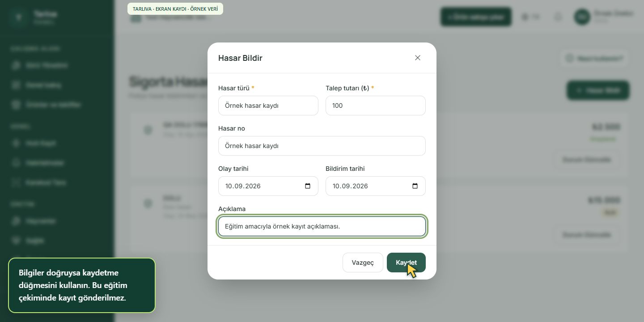
Task: Open the Nasıl kullanılır help button
Action: pyautogui.click(x=594, y=58)
